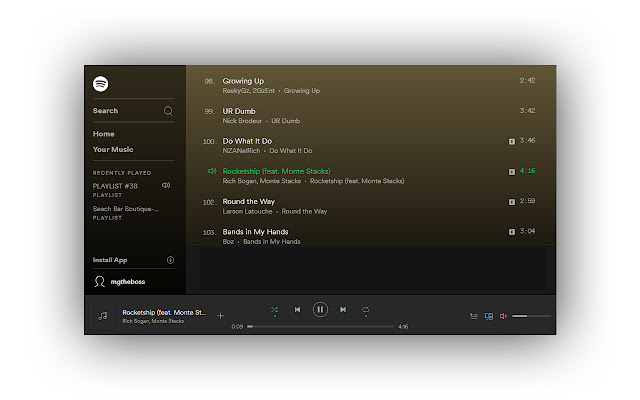Viewport: 640px width, 400px height.
Task: Click speaker icon next to PLAYLIST #38
Action: [x=166, y=185]
